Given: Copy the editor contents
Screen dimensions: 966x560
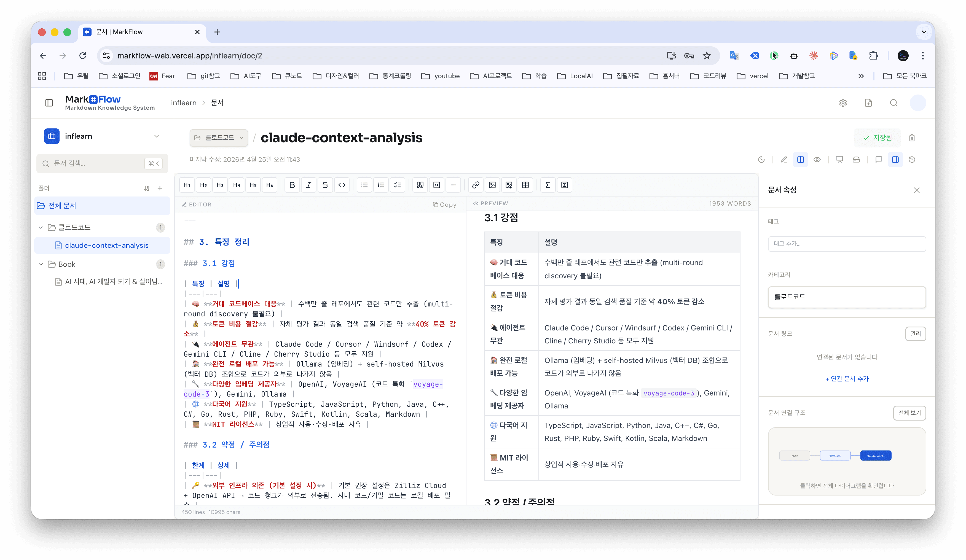Looking at the screenshot, I should pos(445,205).
